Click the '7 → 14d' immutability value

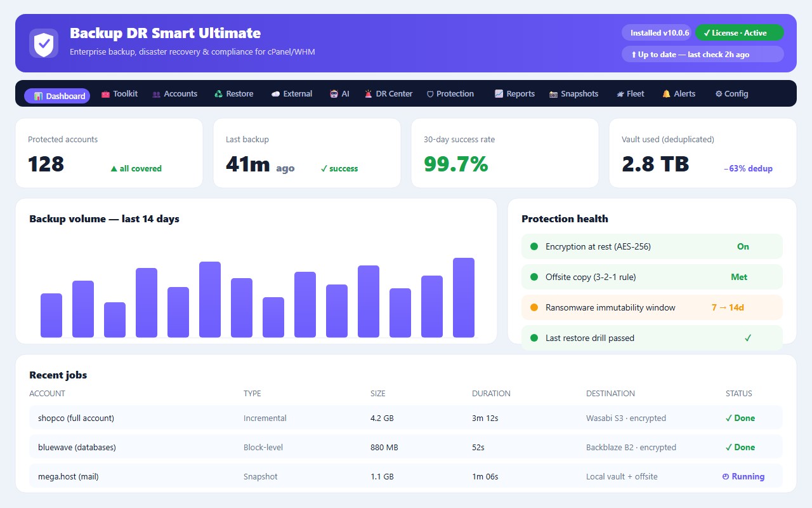click(x=728, y=307)
